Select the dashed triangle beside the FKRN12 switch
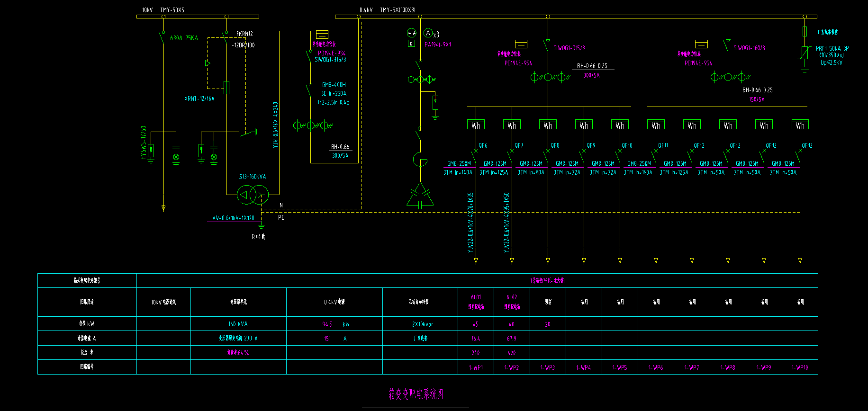This screenshot has width=868, height=411. [x=208, y=63]
